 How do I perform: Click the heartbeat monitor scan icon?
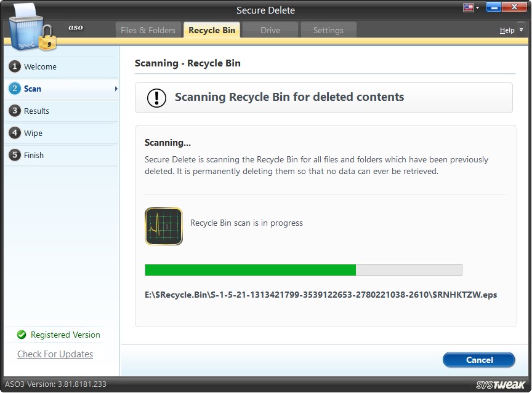click(x=164, y=226)
